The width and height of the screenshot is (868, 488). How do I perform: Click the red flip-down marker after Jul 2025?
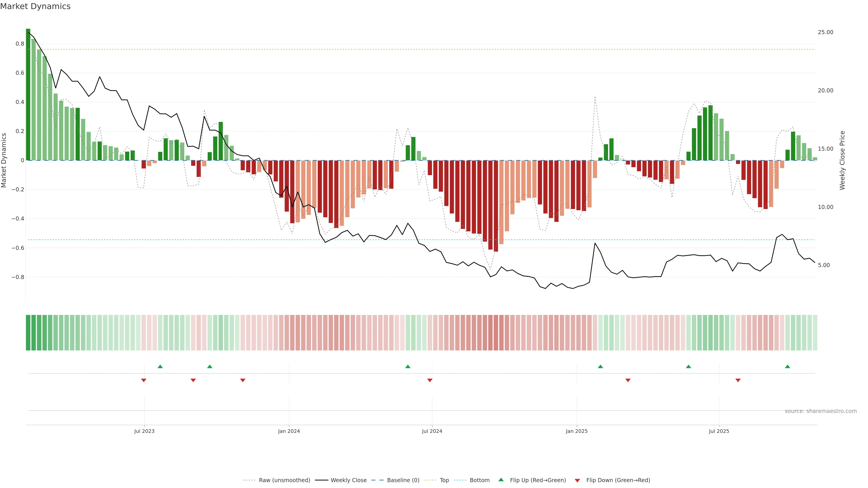coord(738,380)
